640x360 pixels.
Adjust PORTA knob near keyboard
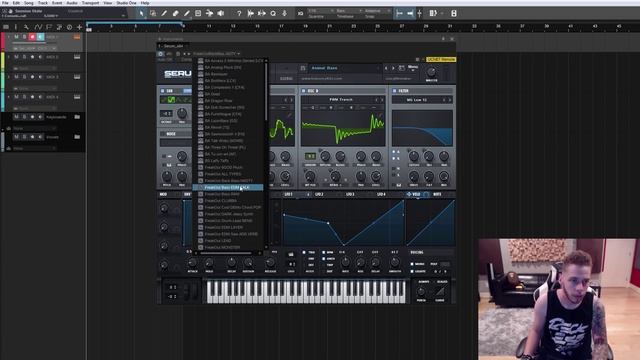pyautogui.click(x=421, y=292)
